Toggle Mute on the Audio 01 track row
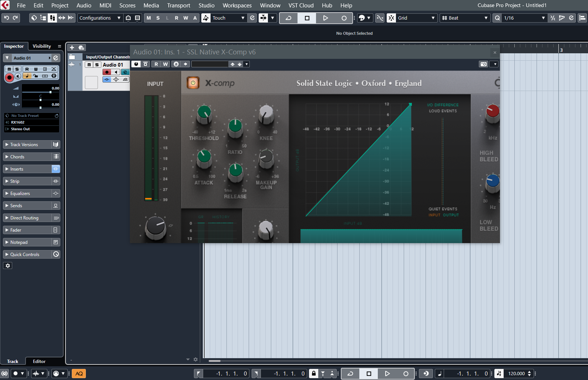 [89, 65]
